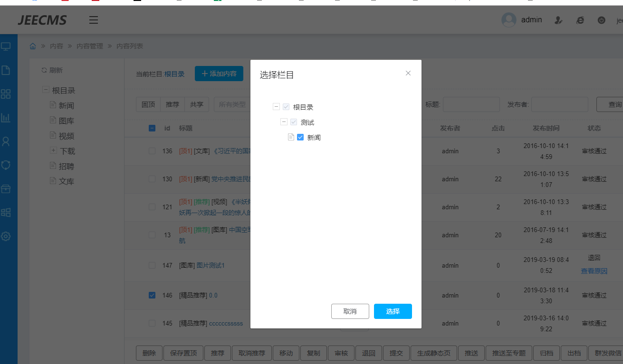Select the 推荐 filter tab
The height and width of the screenshot is (364, 623).
tap(173, 104)
